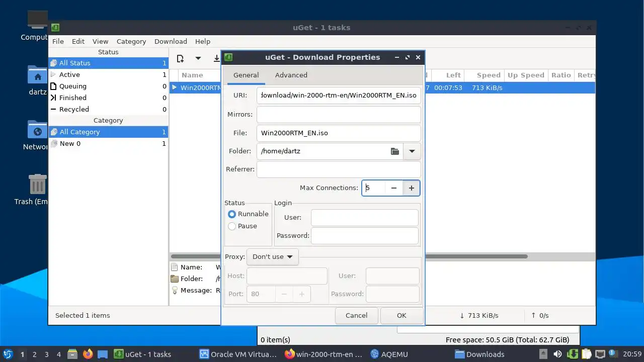Click the Max Connections value field
644x362 pixels.
coord(374,188)
